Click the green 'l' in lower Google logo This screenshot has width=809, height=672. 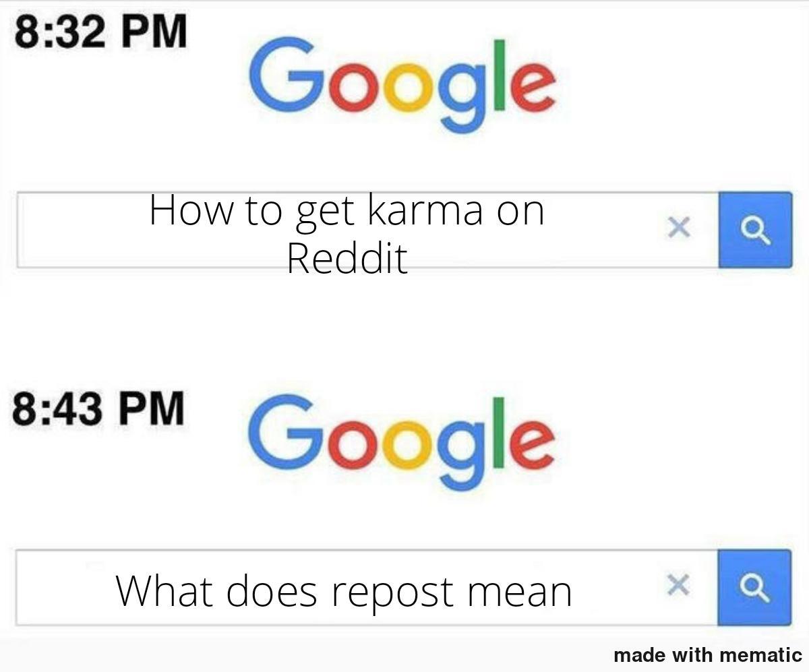pos(498,432)
